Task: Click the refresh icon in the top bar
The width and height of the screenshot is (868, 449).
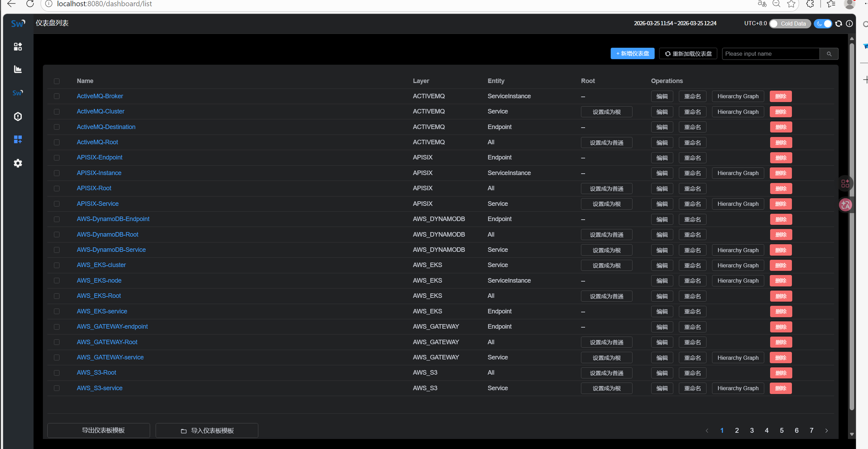Action: [839, 24]
